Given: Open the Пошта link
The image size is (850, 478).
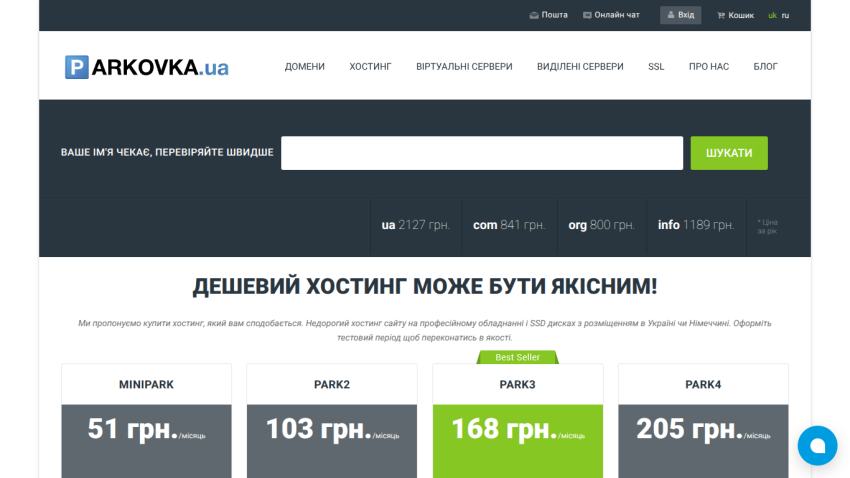Looking at the screenshot, I should pos(554,15).
